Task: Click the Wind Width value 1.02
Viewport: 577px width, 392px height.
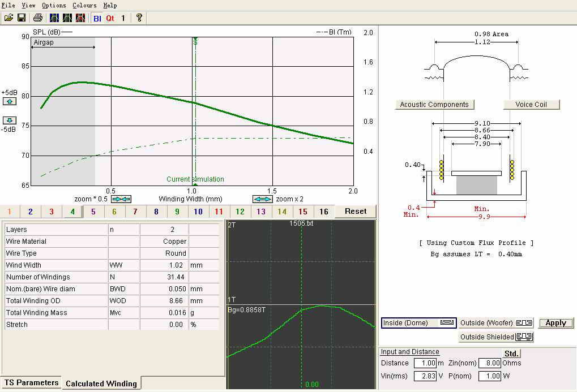Action: (164, 265)
